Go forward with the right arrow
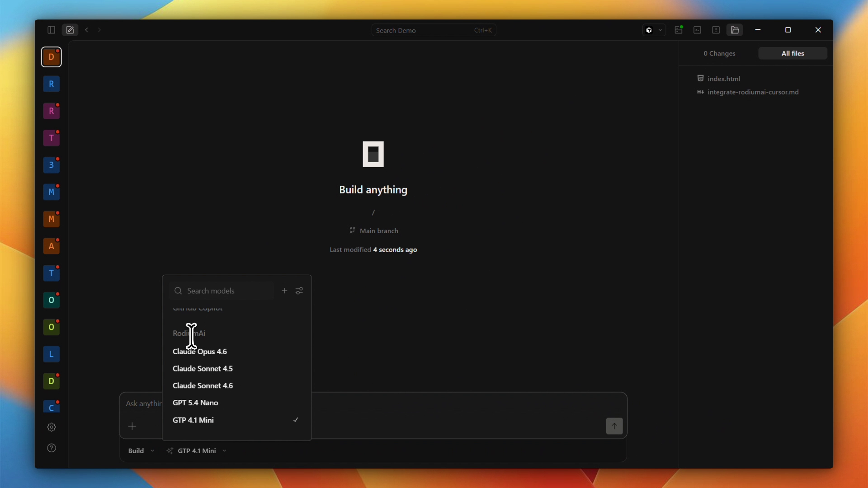 (x=99, y=30)
